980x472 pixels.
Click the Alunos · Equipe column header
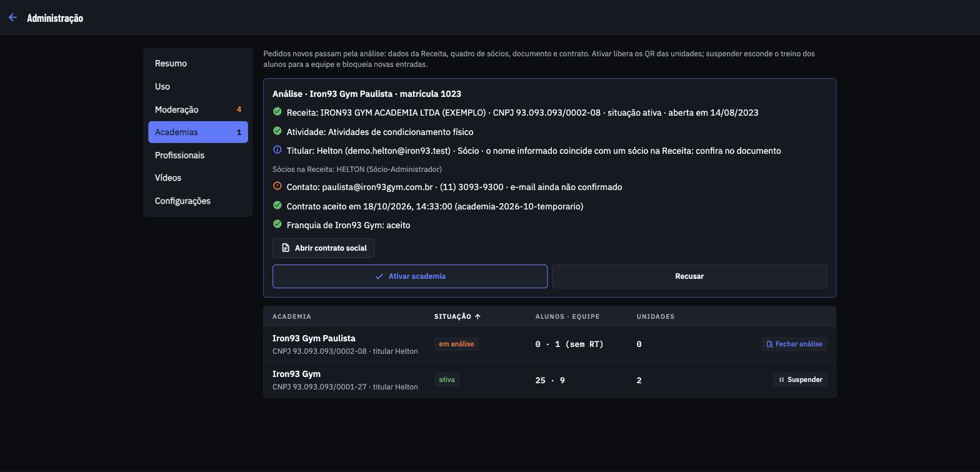click(567, 316)
